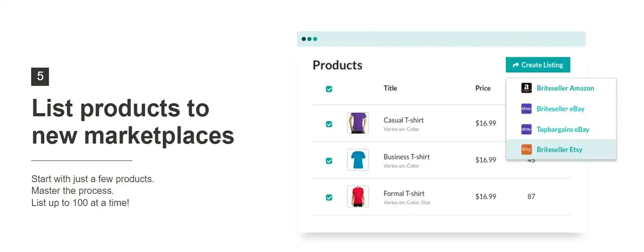Click the Amazon icon beside Briteseller Amazon
This screenshot has width=644, height=252.
click(527, 88)
